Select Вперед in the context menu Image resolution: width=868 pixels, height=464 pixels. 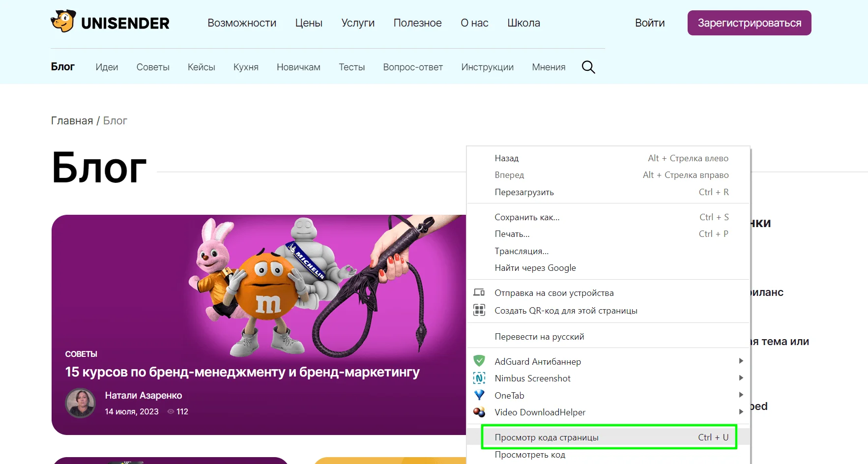click(x=608, y=175)
